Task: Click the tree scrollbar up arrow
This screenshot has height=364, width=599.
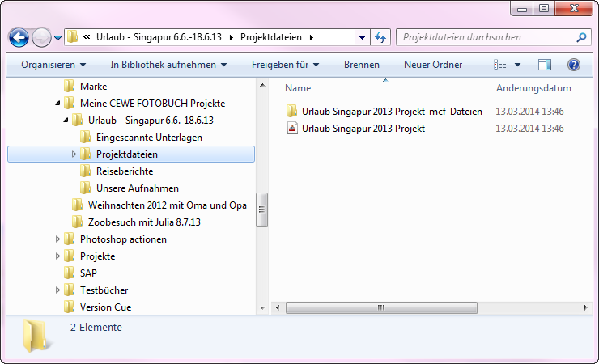Action: pos(262,85)
